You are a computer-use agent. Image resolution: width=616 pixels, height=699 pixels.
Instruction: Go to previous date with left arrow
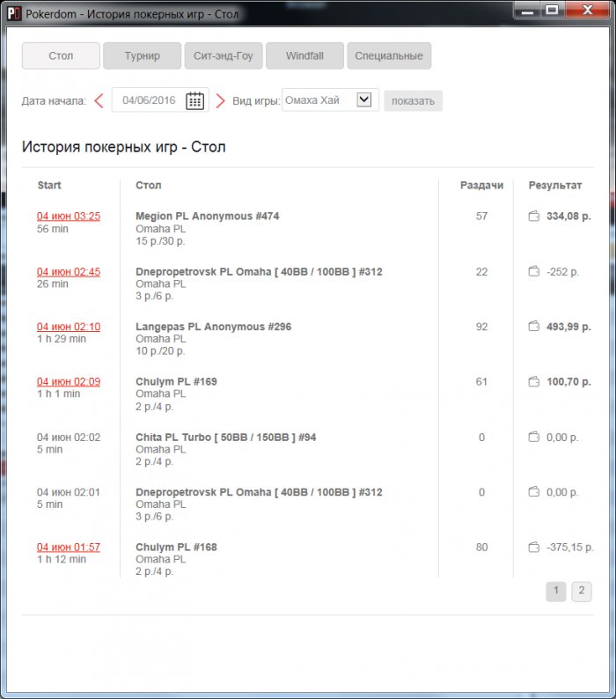pyautogui.click(x=99, y=100)
